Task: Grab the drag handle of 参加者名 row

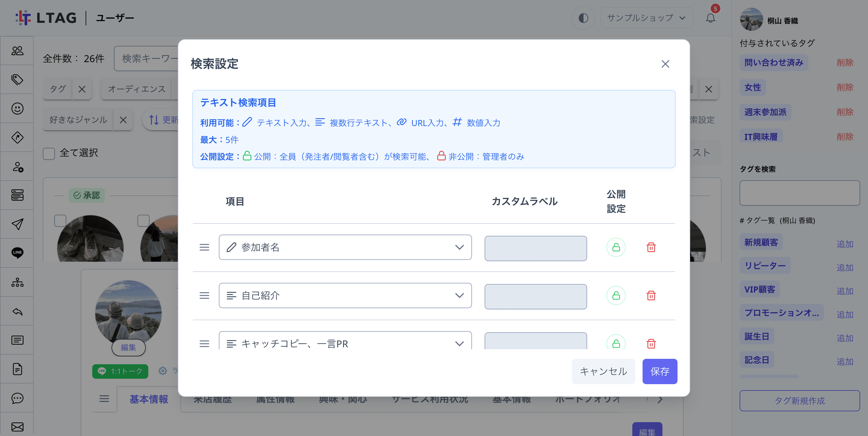Action: [204, 247]
